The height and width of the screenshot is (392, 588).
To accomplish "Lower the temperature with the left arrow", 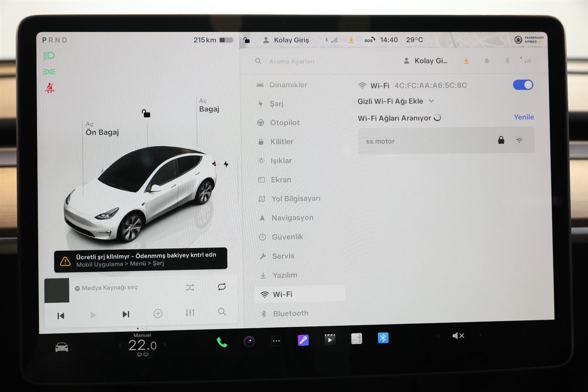I will [120, 345].
